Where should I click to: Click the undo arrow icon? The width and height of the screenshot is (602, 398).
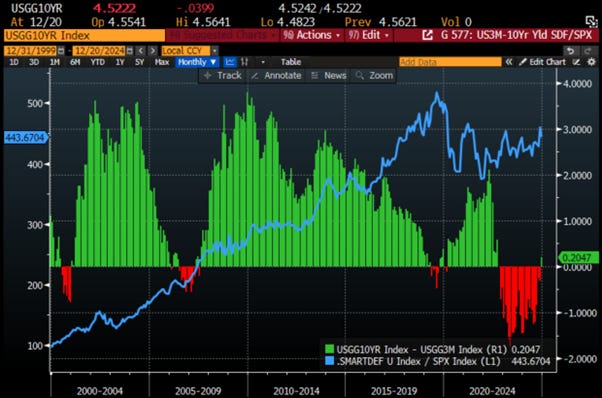tap(571, 51)
